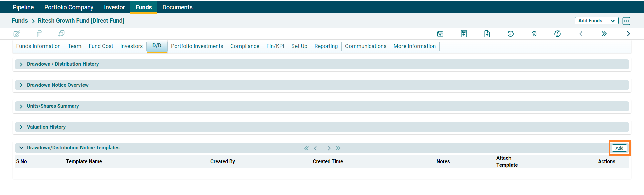
Task: Switch to the Portfolio Investments tab
Action: 197,46
